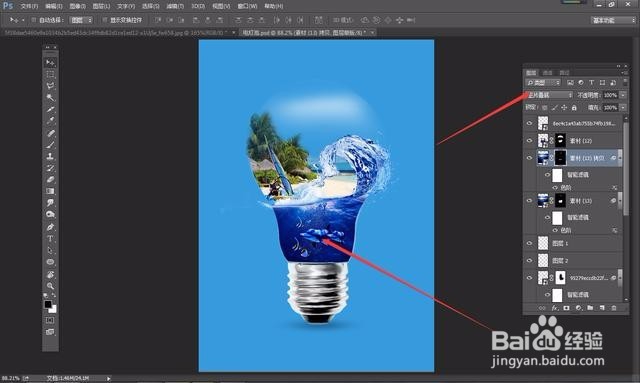Hide the 素材 (12) layer

[530, 141]
